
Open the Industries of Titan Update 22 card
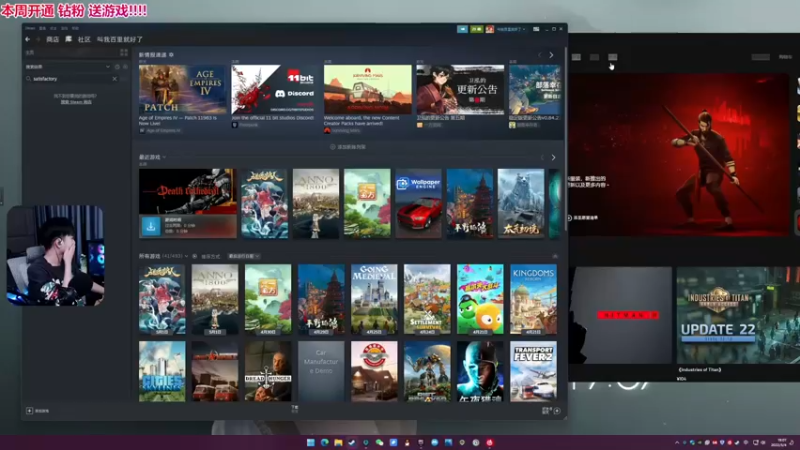pos(738,315)
